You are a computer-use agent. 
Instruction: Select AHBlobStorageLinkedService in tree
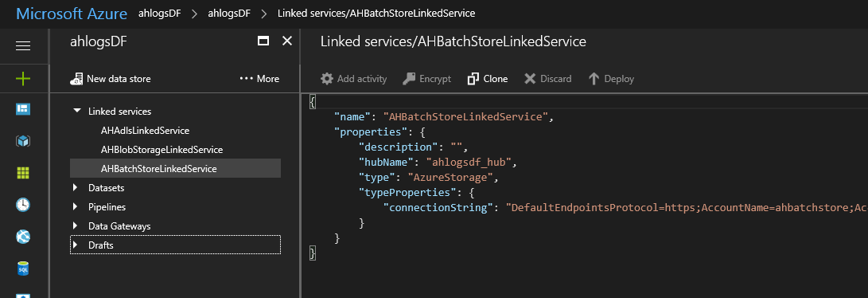click(162, 150)
